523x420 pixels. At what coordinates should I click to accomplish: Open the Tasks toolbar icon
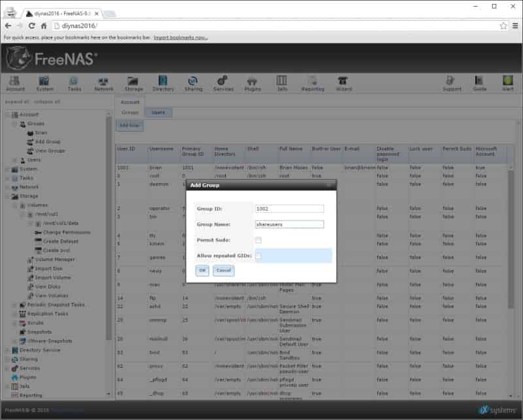pos(74,84)
